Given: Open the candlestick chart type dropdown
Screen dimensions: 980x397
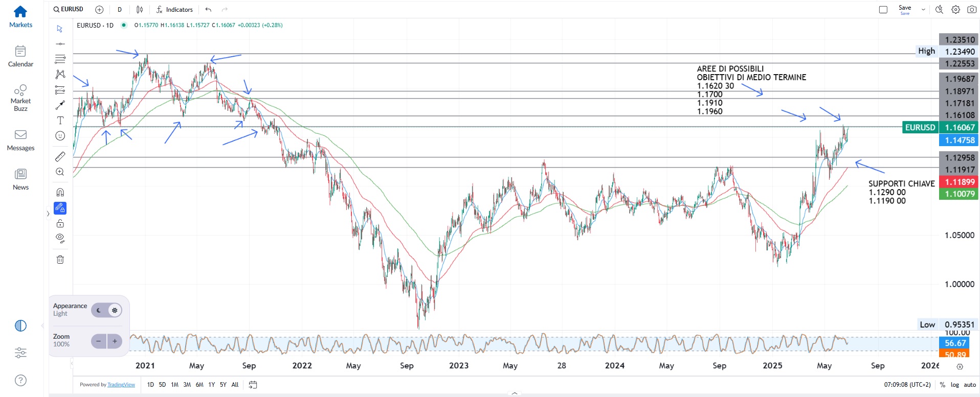Looking at the screenshot, I should coord(140,9).
